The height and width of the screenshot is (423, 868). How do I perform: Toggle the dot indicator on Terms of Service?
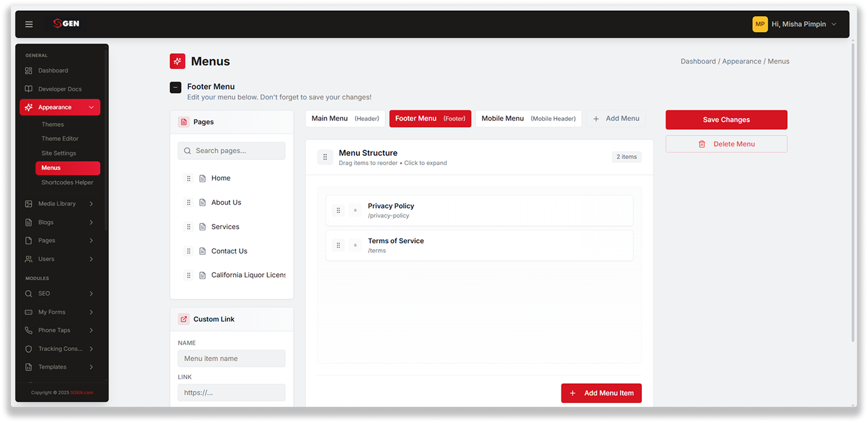point(355,245)
